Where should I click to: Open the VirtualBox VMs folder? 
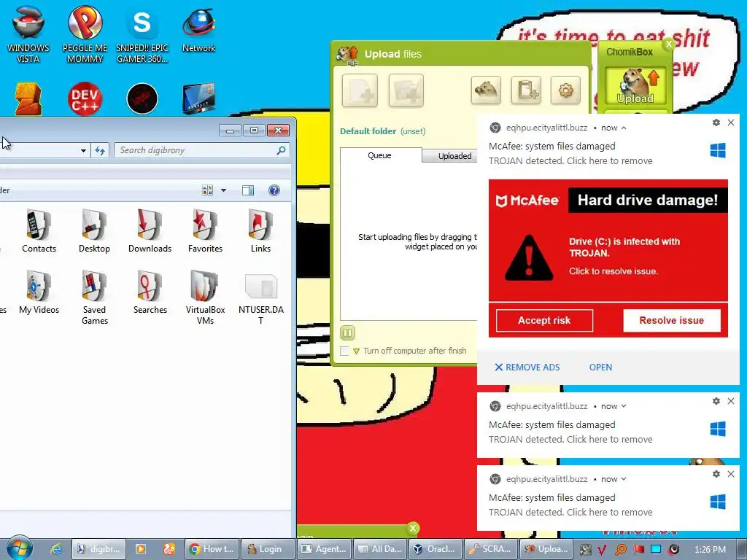tap(205, 298)
